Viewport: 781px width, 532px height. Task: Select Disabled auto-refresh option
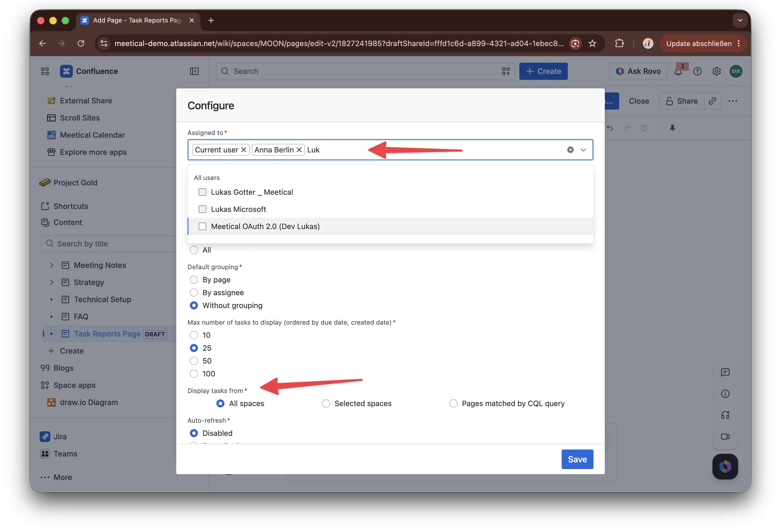click(x=194, y=433)
